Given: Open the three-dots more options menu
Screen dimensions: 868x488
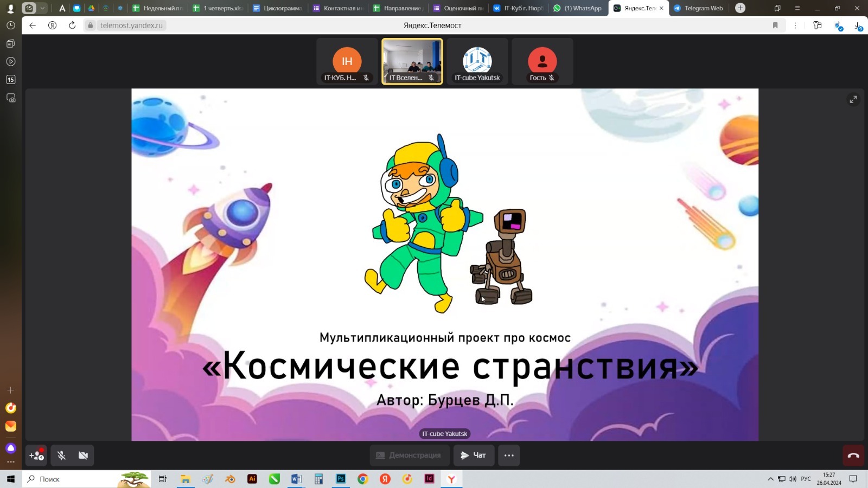Looking at the screenshot, I should pos(509,455).
